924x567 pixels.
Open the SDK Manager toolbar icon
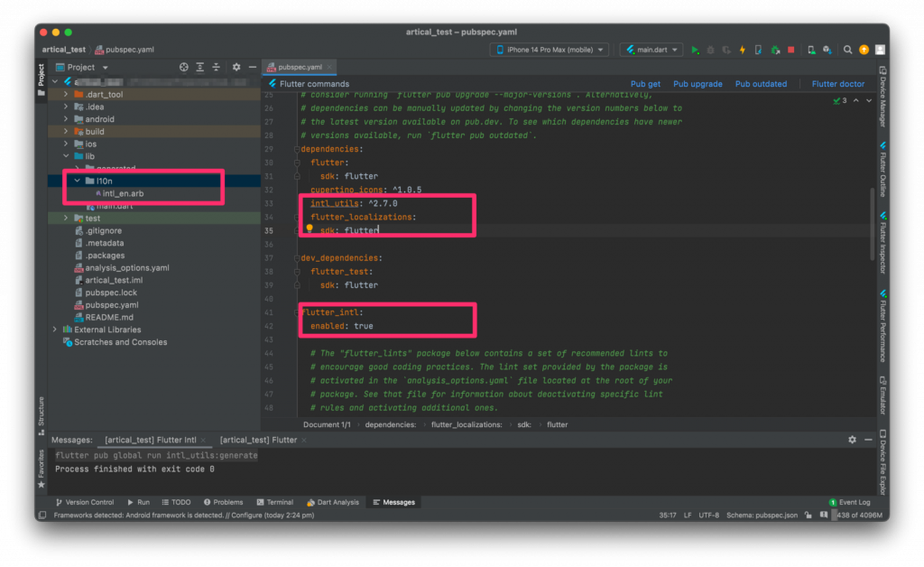tap(827, 50)
